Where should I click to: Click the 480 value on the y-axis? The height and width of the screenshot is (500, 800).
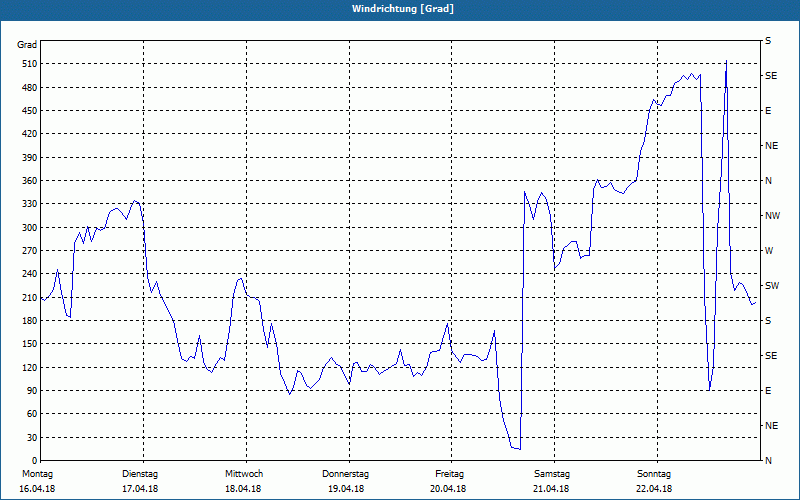(x=30, y=88)
